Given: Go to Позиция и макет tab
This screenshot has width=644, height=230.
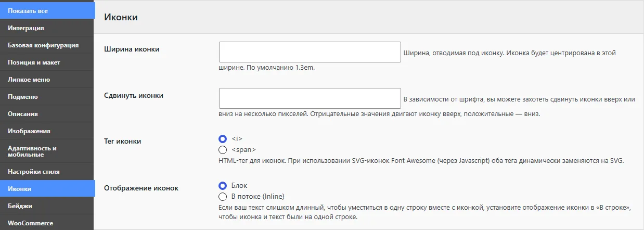Looking at the screenshot, I should point(47,62).
